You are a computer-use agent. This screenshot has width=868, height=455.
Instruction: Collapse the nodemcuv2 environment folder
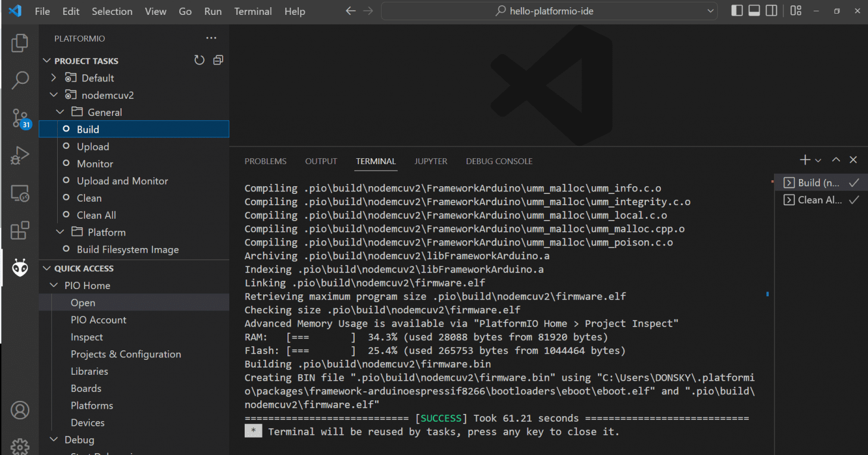[54, 95]
